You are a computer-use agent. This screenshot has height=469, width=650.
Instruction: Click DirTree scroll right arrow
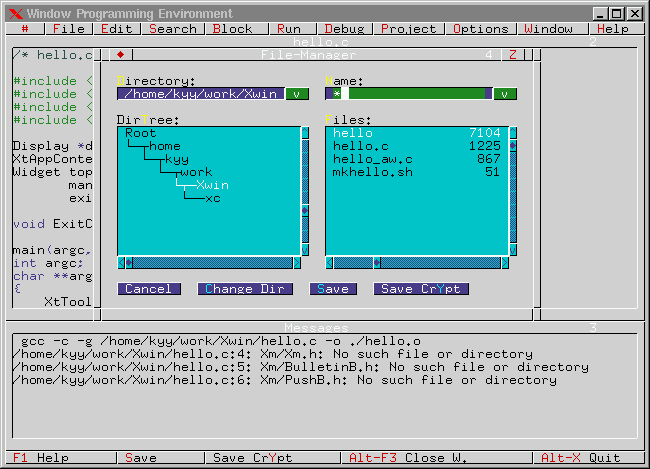coord(296,263)
